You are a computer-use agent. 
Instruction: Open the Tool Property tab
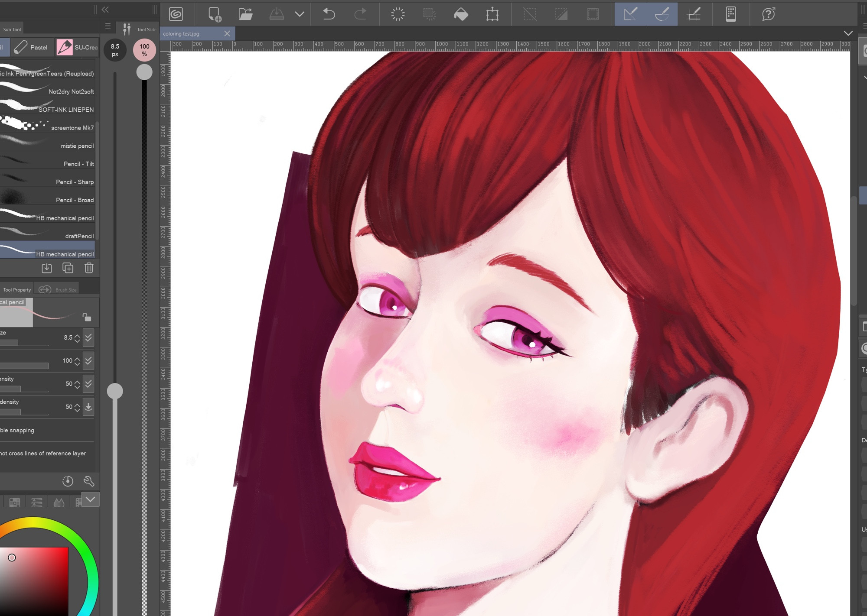pyautogui.click(x=17, y=290)
